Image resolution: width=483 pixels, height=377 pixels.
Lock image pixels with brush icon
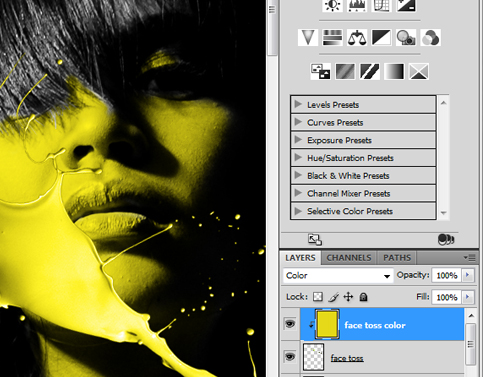tap(333, 297)
